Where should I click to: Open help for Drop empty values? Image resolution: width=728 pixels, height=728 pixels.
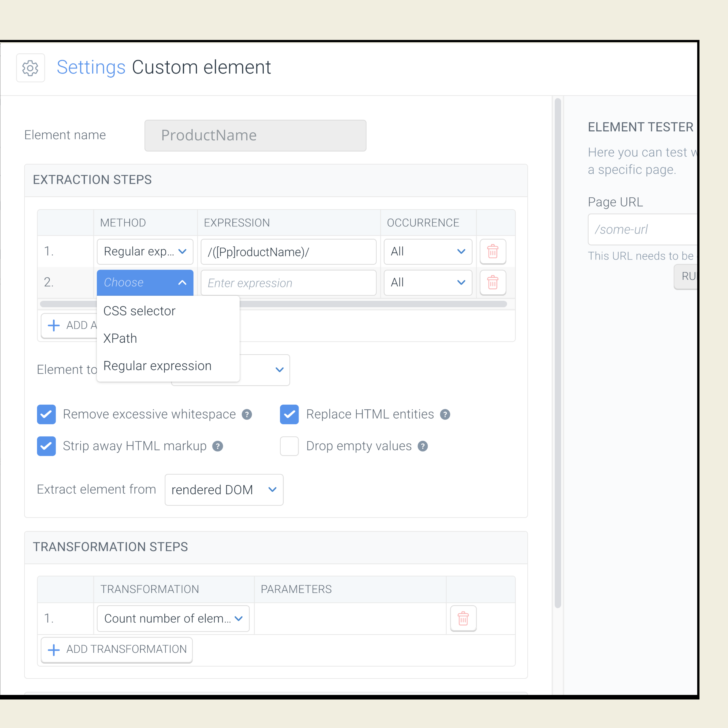423,446
